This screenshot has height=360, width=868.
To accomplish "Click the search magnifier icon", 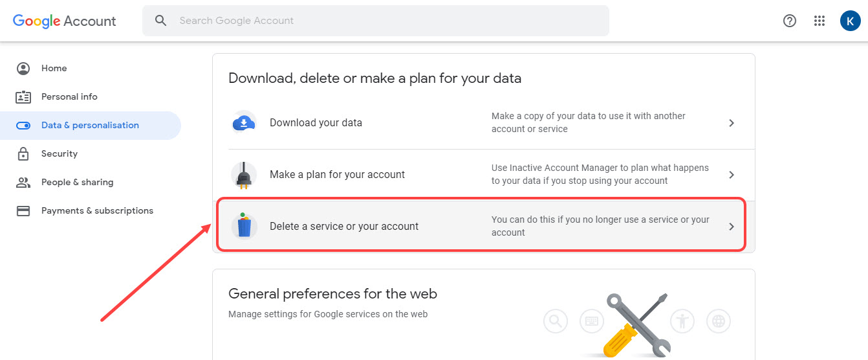I will point(161,21).
